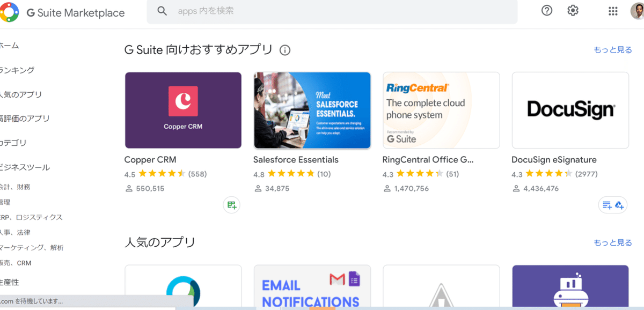Click もっと見る next to 人気のアプリ
Viewport: 644px width, 310px height.
point(613,242)
